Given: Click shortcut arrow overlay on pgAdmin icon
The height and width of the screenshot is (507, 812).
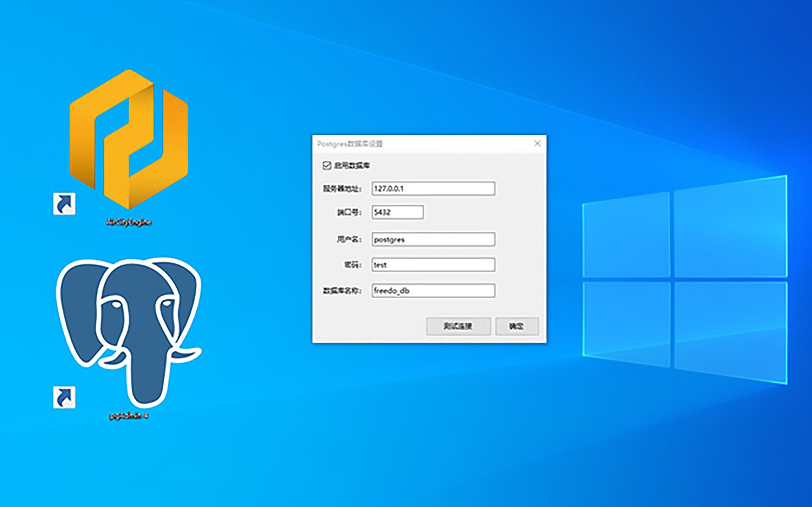Looking at the screenshot, I should click(x=64, y=397).
